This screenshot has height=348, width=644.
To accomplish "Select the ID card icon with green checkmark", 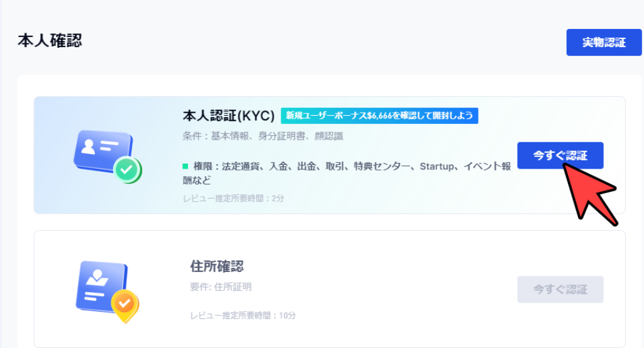I will [108, 157].
